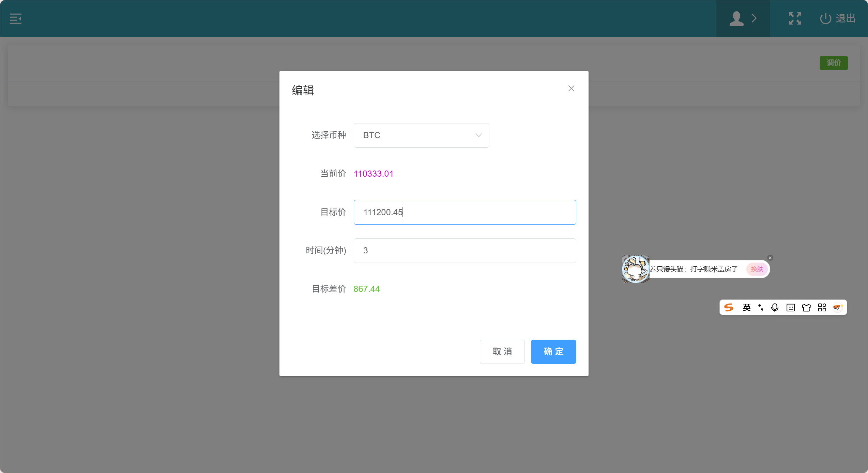This screenshot has width=868, height=473.
Task: Click the 退出 logout button
Action: tap(838, 19)
